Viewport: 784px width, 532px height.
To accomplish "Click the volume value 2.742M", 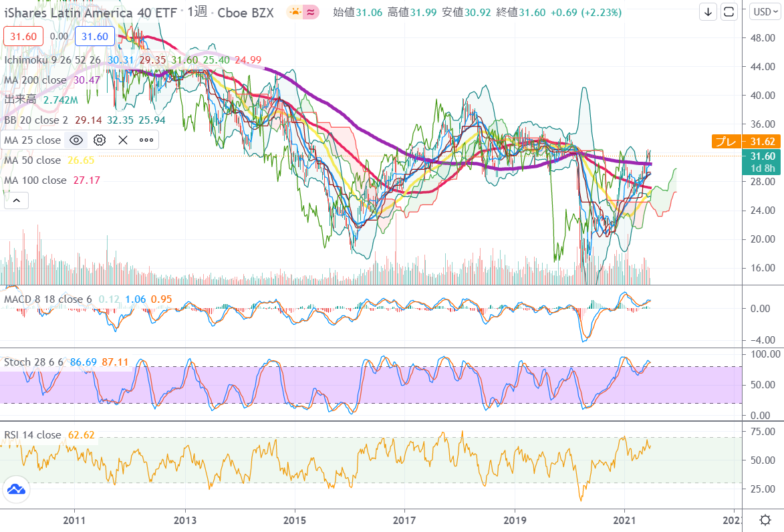I will [x=61, y=100].
